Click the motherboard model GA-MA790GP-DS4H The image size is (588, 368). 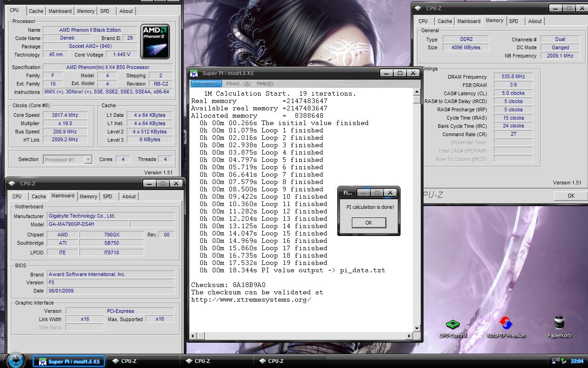pos(88,224)
